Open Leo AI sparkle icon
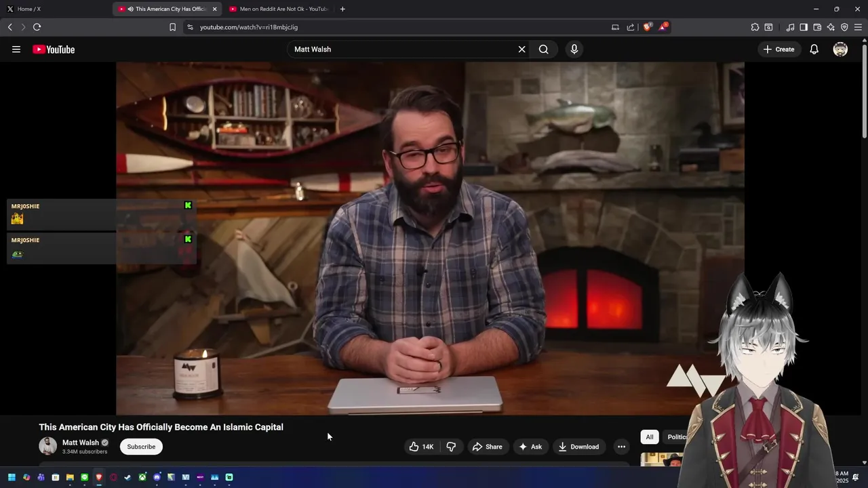Viewport: 868px width, 488px height. [x=831, y=27]
